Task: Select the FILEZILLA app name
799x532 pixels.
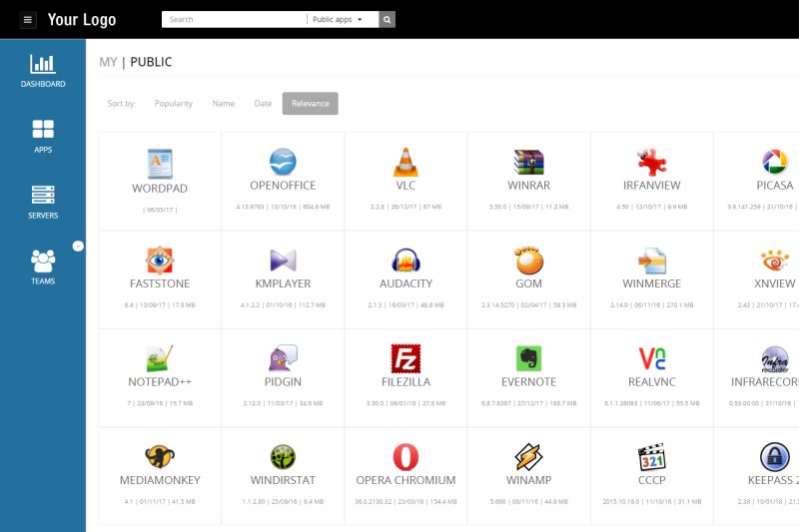Action: (405, 382)
